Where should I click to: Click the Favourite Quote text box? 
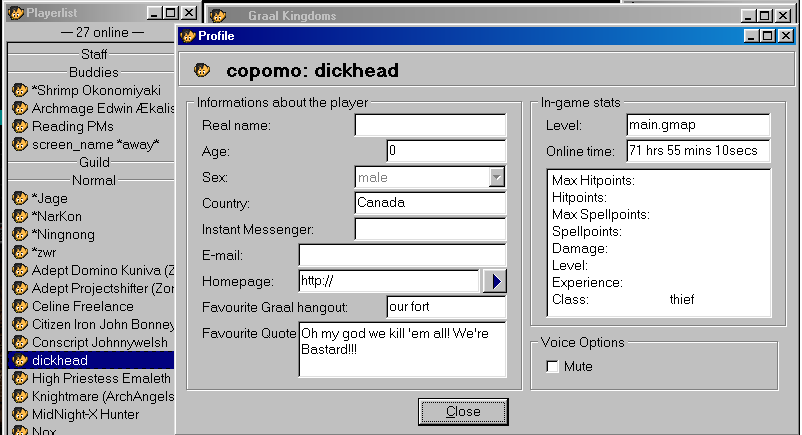(x=402, y=350)
